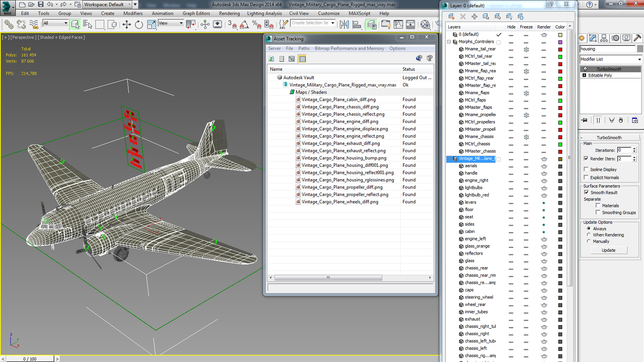Toggle the Manage Layers toolbar button

(371, 24)
